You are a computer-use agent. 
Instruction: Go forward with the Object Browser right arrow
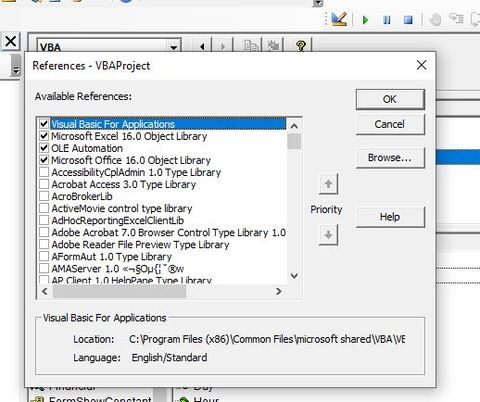[223, 46]
